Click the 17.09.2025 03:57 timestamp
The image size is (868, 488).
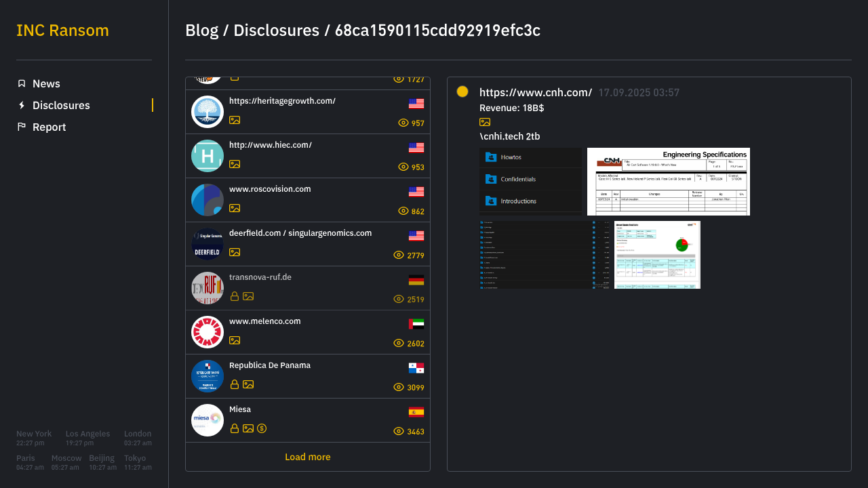(639, 93)
